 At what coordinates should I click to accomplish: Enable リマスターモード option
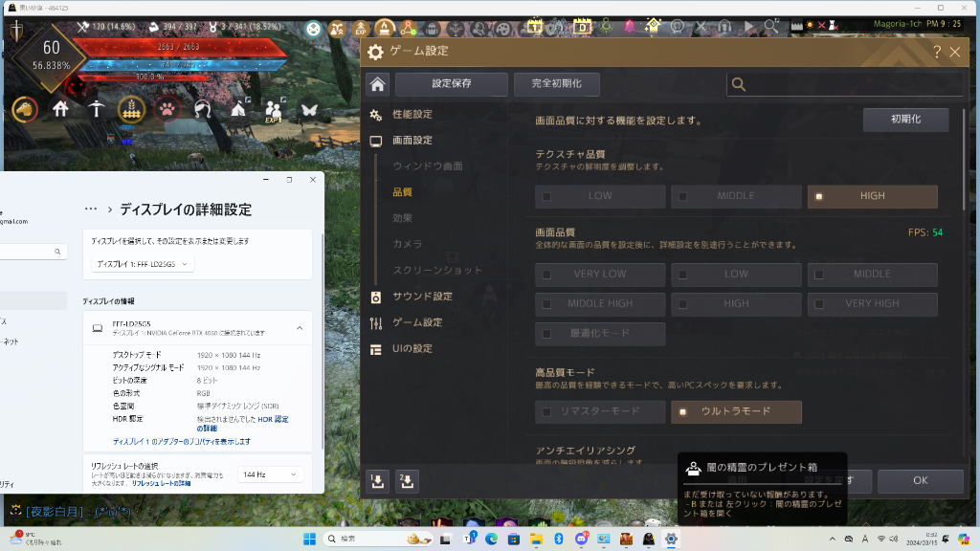coord(600,411)
